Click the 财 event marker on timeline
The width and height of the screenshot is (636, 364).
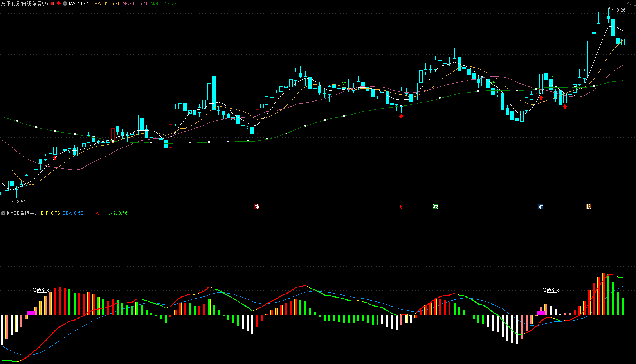541,207
